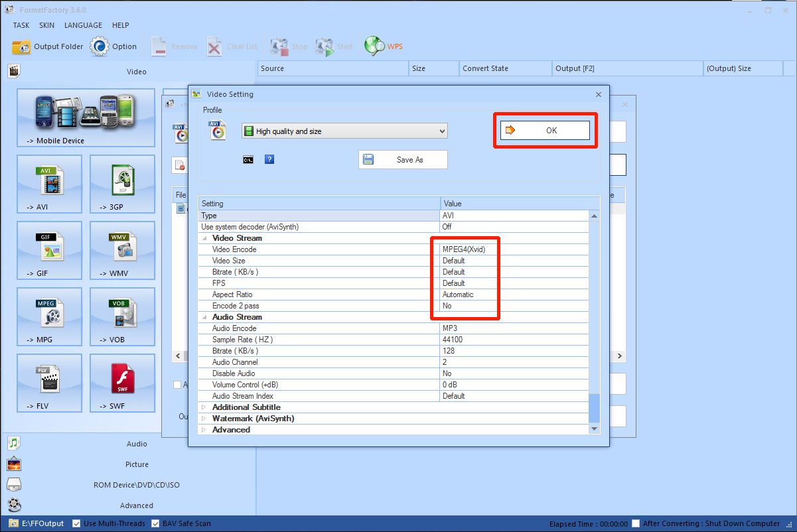Image resolution: width=797 pixels, height=532 pixels.
Task: Click the E:\FFOutput folder icon in status bar
Action: 13,523
